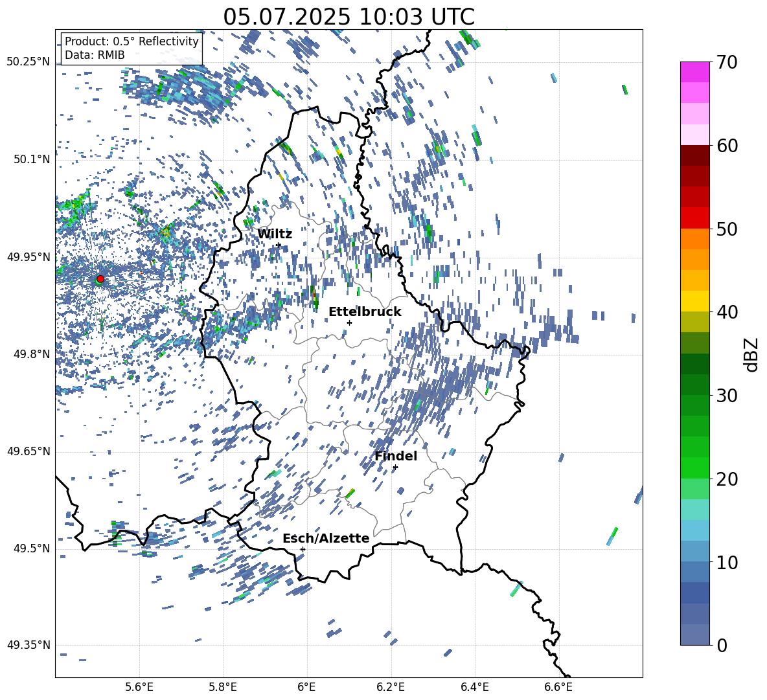Click the 10 value on the colorbar
This screenshot has width=767, height=700.
pos(727,562)
